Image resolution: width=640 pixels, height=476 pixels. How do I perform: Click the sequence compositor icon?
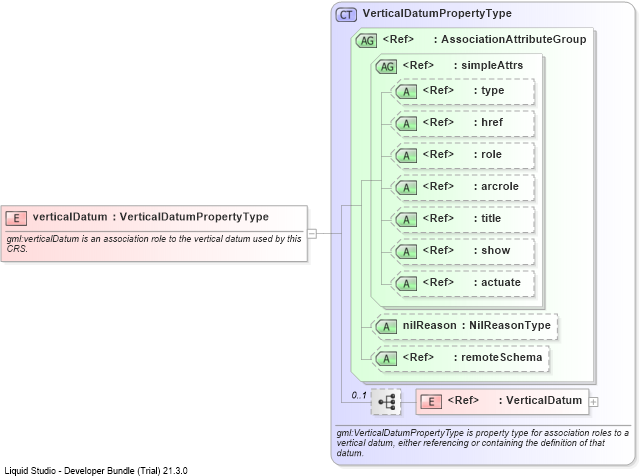coord(386,402)
